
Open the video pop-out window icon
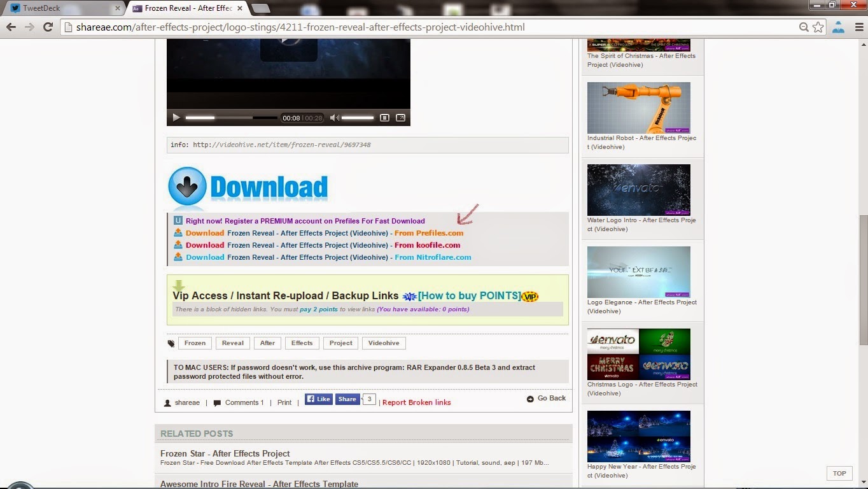400,118
